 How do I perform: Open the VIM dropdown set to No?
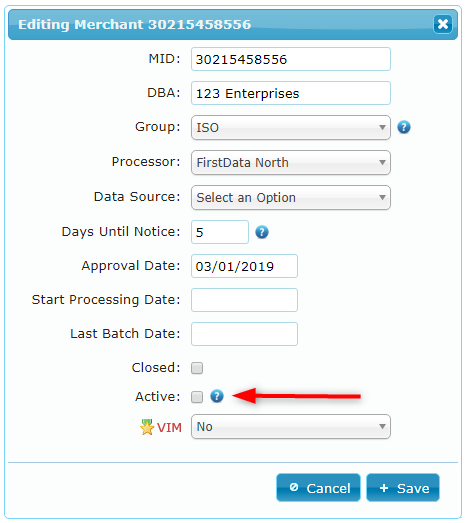[291, 427]
